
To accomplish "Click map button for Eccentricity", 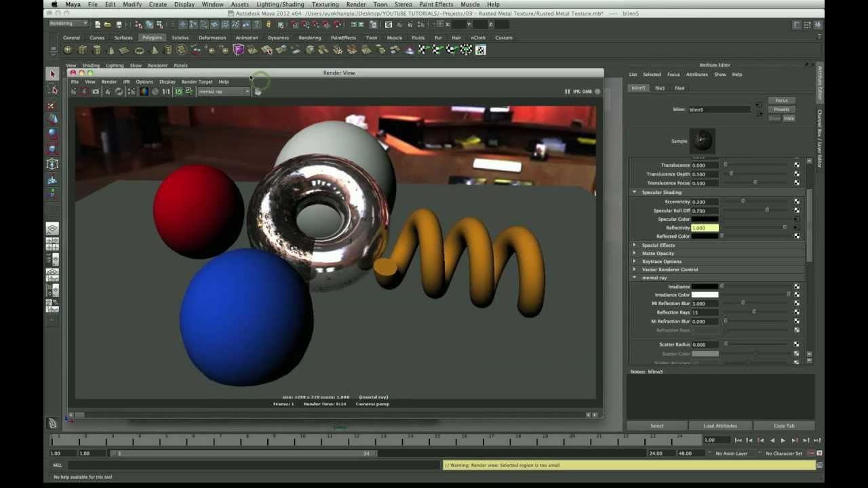I will pos(797,201).
